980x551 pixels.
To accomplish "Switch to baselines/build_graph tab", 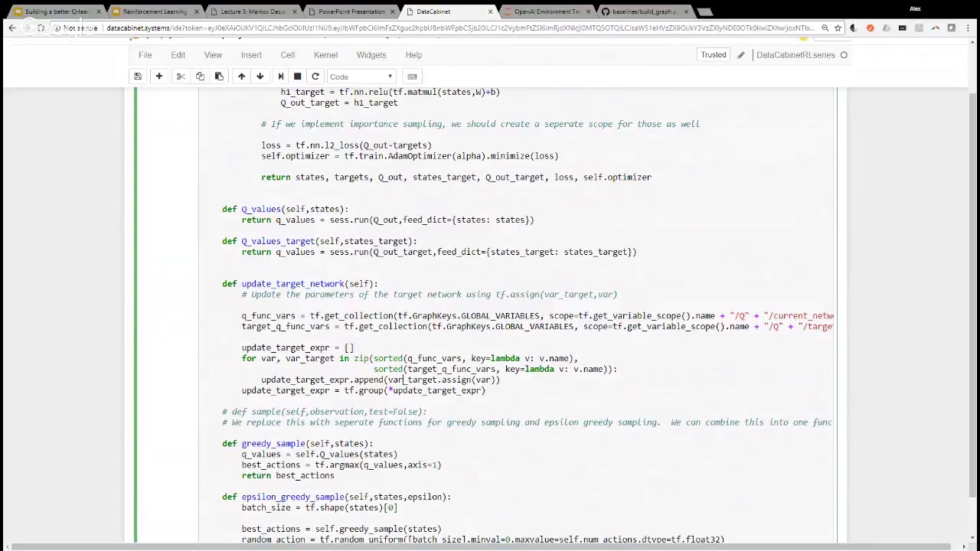I will 643,11.
